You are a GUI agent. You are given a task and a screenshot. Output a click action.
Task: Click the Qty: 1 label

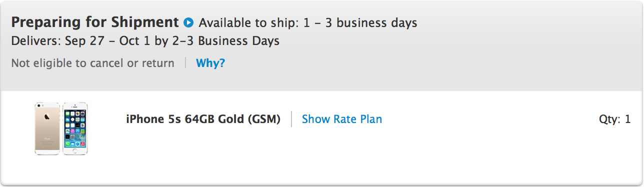coord(615,119)
